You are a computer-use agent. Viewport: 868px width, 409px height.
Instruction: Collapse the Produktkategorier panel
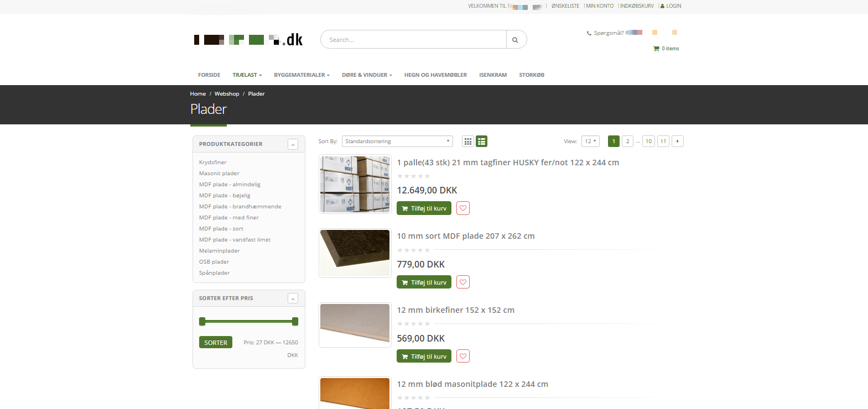coord(293,144)
